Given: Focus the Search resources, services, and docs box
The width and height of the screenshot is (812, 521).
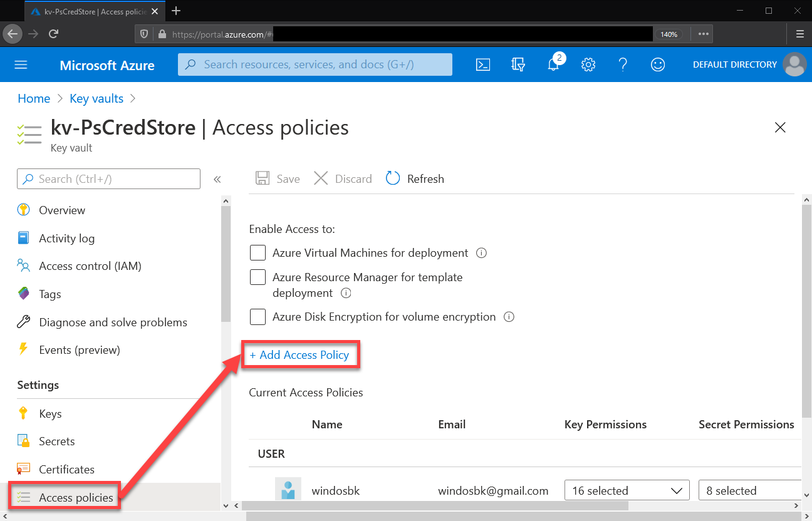Looking at the screenshot, I should pyautogui.click(x=315, y=64).
